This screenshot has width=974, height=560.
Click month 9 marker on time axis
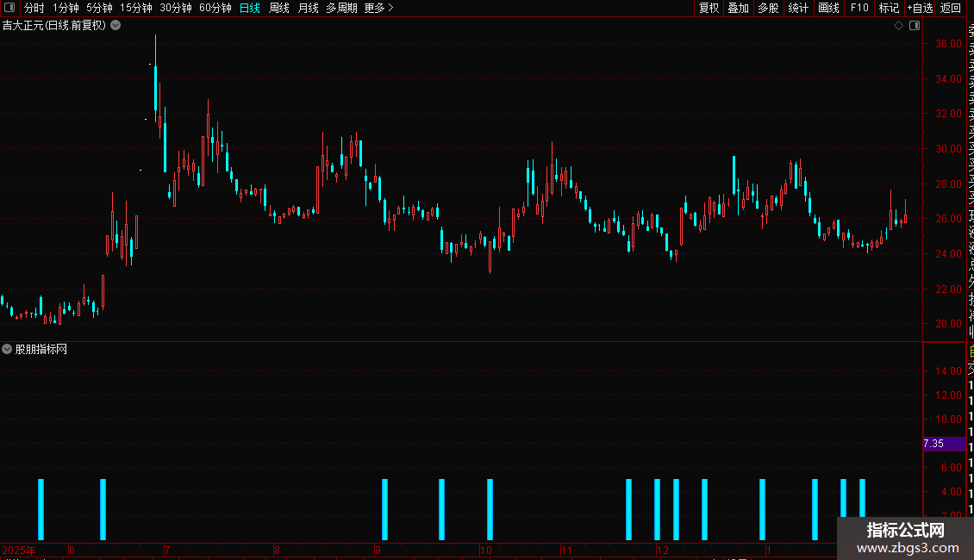(x=377, y=550)
